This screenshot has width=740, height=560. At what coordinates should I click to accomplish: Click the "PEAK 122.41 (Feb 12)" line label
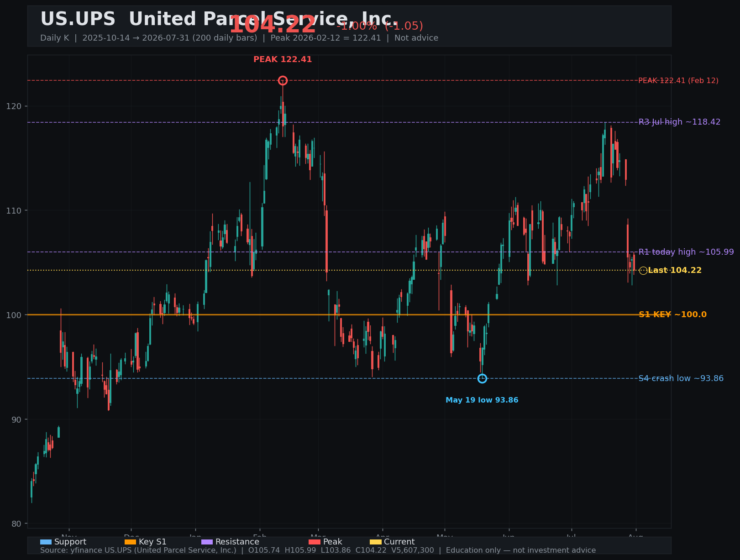[x=678, y=81]
